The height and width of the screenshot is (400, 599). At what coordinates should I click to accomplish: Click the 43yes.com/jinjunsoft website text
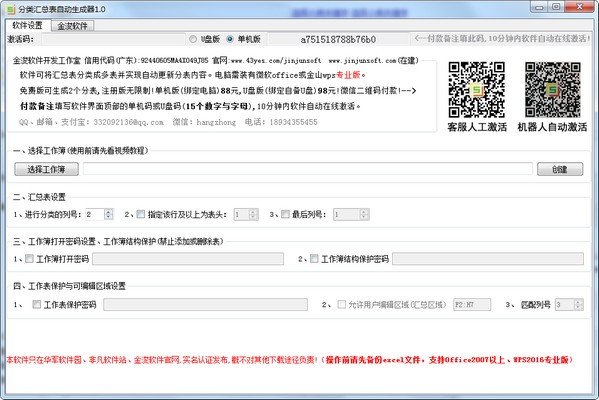click(276, 60)
